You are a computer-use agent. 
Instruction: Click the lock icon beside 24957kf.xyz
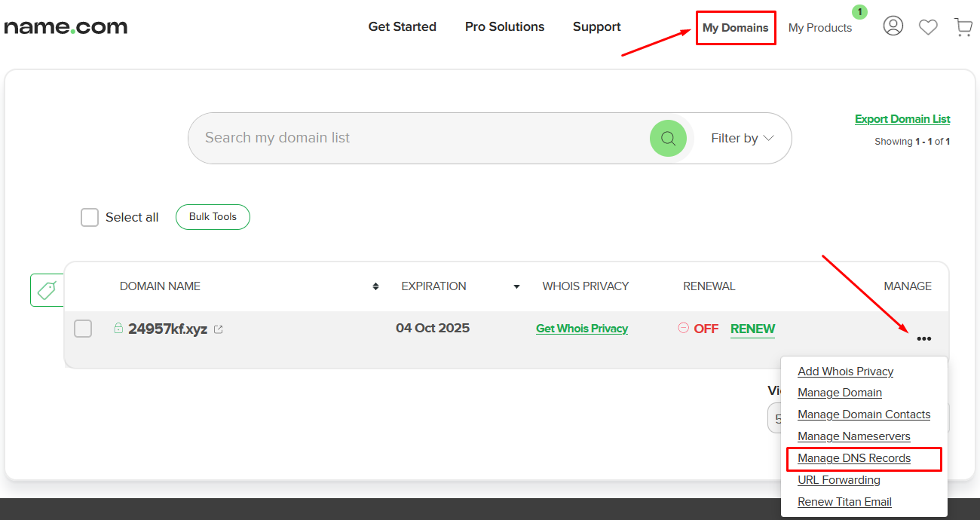[x=118, y=328]
